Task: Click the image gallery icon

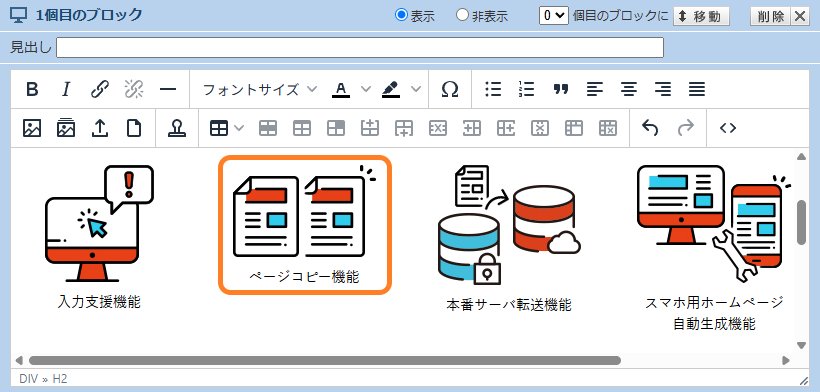Action: pyautogui.click(x=66, y=128)
